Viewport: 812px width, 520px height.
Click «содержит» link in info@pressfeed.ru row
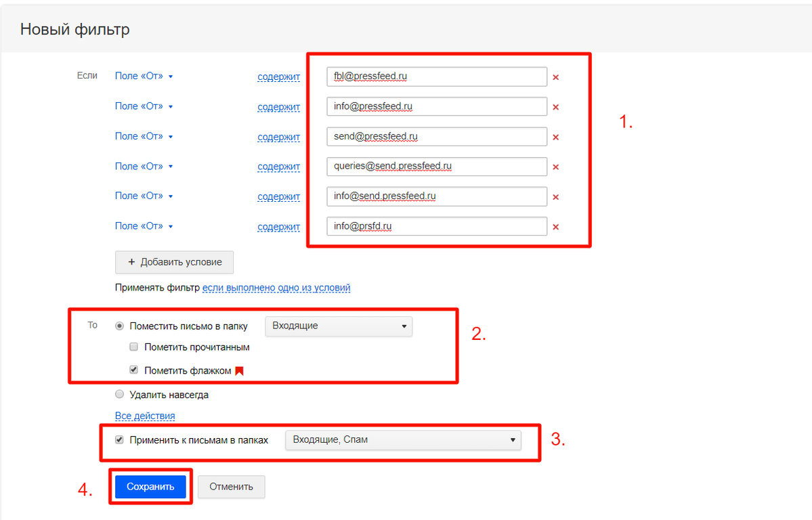(x=278, y=107)
